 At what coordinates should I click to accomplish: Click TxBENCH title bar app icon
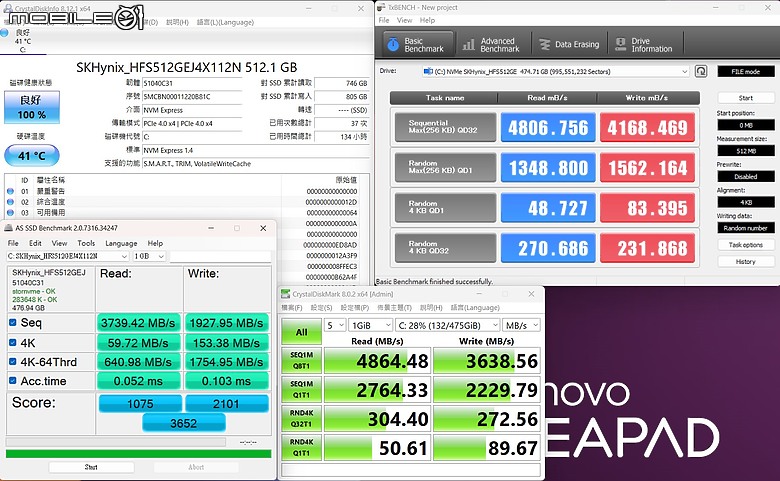click(x=382, y=7)
